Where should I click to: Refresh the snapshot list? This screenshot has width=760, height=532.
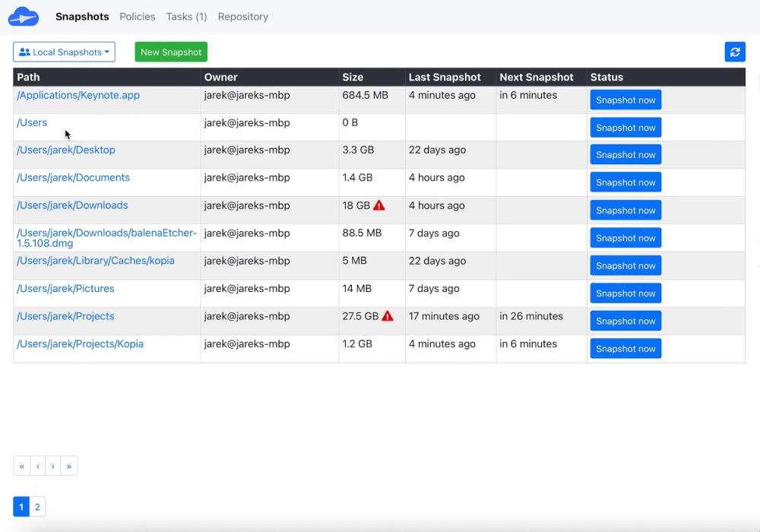coord(734,51)
